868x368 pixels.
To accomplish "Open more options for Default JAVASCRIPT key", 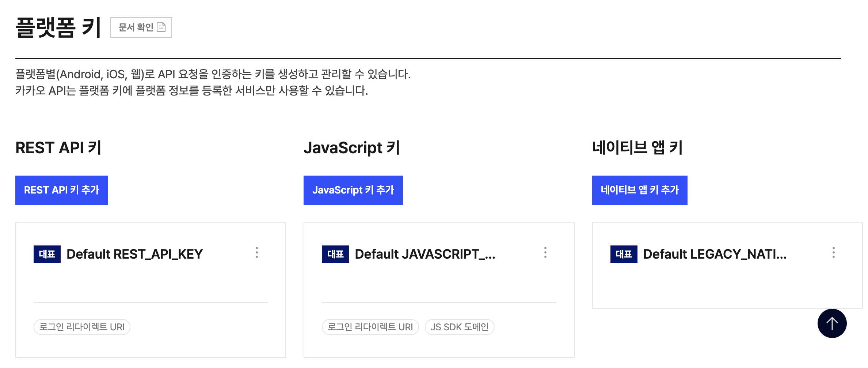I will [545, 253].
